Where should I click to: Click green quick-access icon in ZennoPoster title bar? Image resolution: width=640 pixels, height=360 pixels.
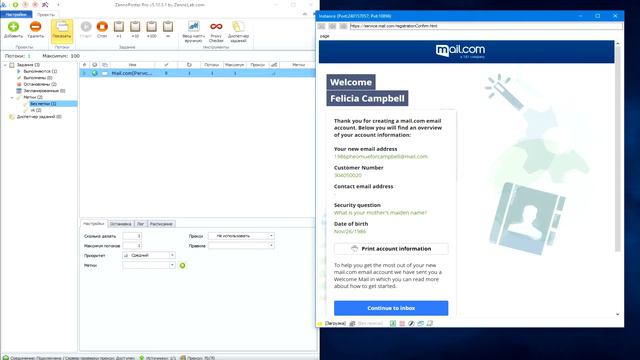(x=16, y=5)
